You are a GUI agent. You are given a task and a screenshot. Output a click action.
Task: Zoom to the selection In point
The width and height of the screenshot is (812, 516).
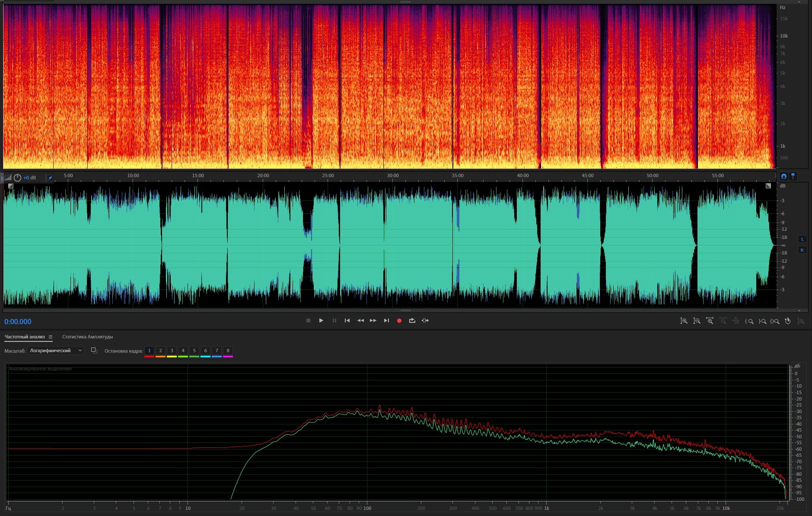749,321
